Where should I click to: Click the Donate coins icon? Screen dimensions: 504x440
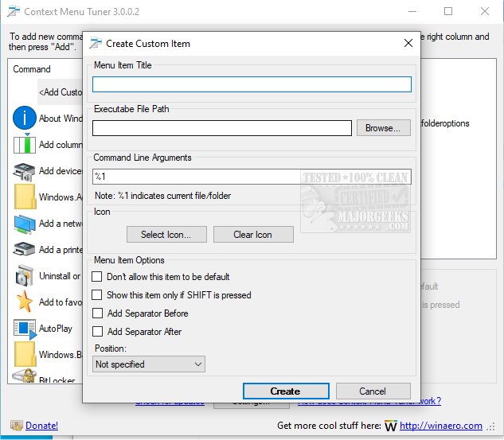point(17,426)
